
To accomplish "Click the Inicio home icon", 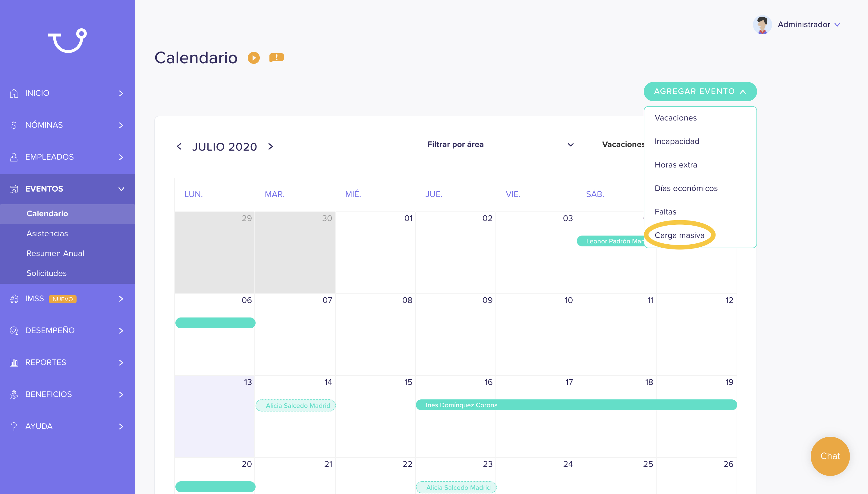I will tap(14, 93).
